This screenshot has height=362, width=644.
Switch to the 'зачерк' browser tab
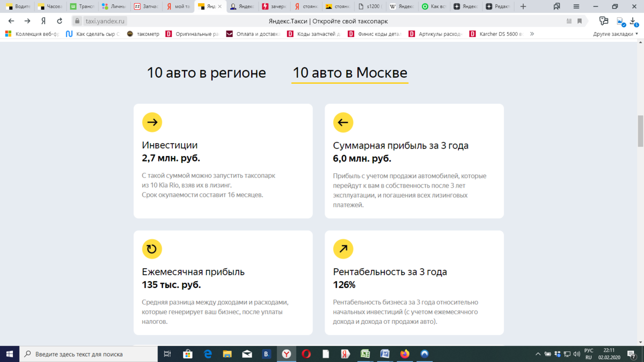click(x=274, y=6)
